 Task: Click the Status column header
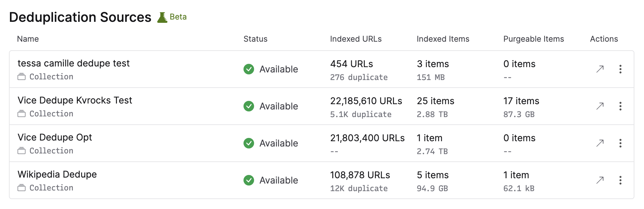click(255, 39)
